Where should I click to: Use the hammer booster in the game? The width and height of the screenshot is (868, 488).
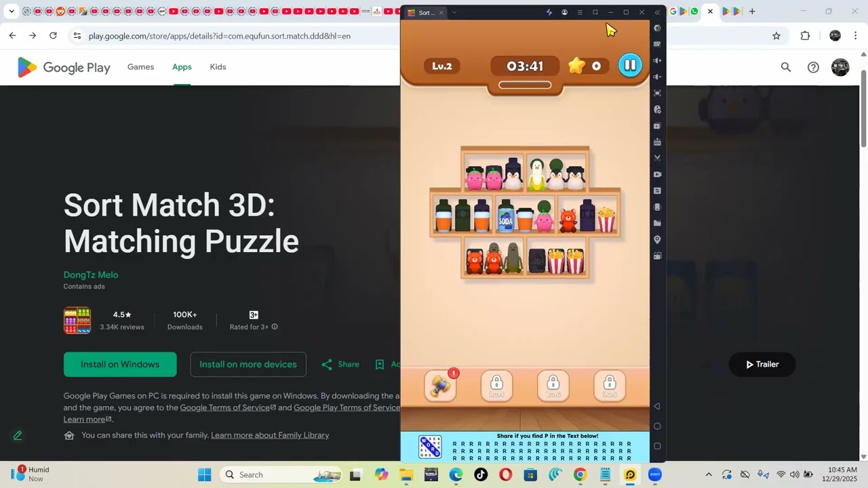440,386
